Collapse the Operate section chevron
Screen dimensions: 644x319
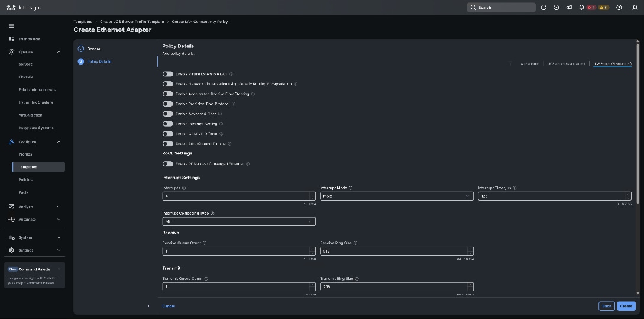click(59, 52)
